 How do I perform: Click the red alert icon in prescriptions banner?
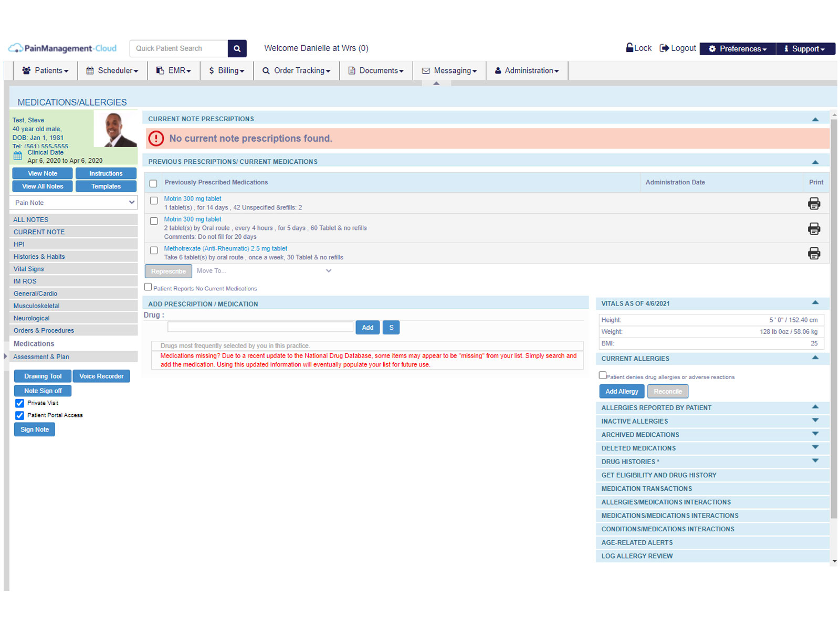156,139
